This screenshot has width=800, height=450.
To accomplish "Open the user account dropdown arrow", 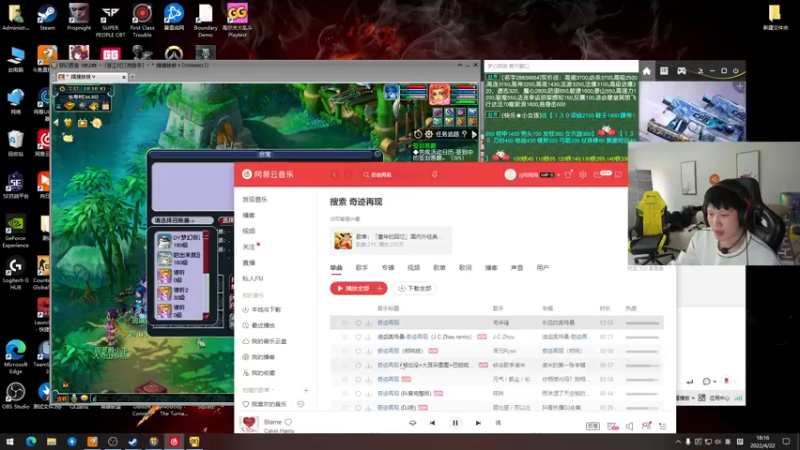I will tap(559, 174).
